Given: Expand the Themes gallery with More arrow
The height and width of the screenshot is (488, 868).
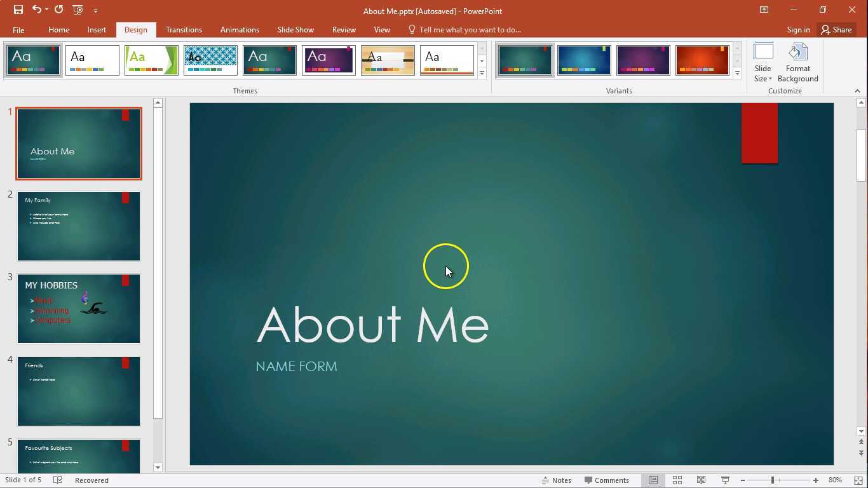Looking at the screenshot, I should pyautogui.click(x=482, y=72).
